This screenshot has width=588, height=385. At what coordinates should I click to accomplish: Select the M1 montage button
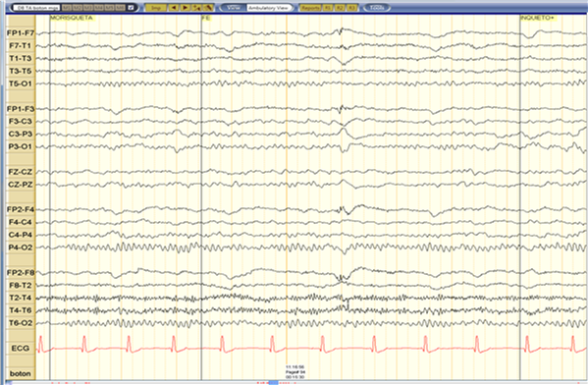click(x=67, y=8)
